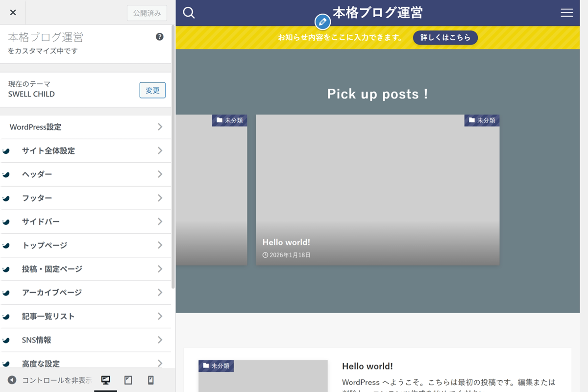Click the blue pencil edit shortcut icon

click(x=322, y=22)
